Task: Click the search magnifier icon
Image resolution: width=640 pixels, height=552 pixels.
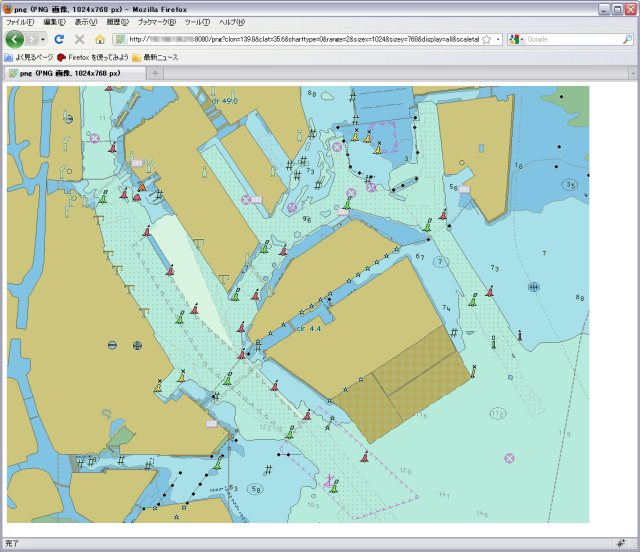Action: pos(626,39)
